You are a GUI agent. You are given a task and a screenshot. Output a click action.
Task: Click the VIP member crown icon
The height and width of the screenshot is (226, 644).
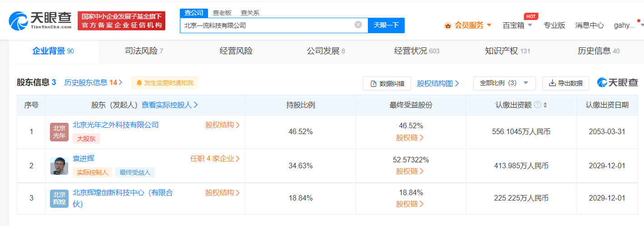pyautogui.click(x=448, y=25)
